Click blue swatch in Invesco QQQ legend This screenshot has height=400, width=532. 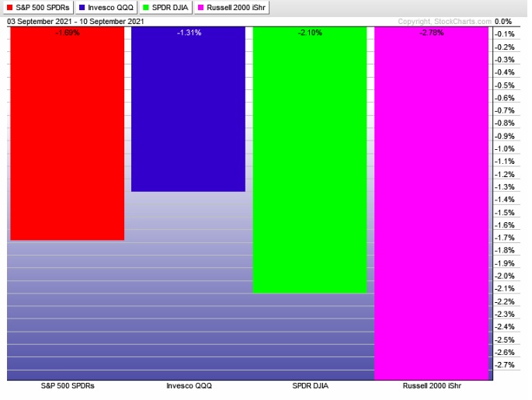[82, 8]
